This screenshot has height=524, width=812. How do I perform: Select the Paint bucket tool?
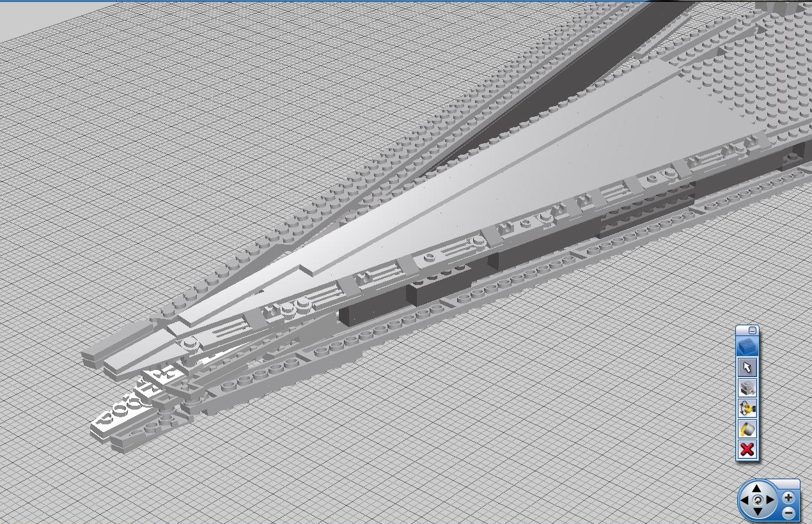click(x=747, y=429)
